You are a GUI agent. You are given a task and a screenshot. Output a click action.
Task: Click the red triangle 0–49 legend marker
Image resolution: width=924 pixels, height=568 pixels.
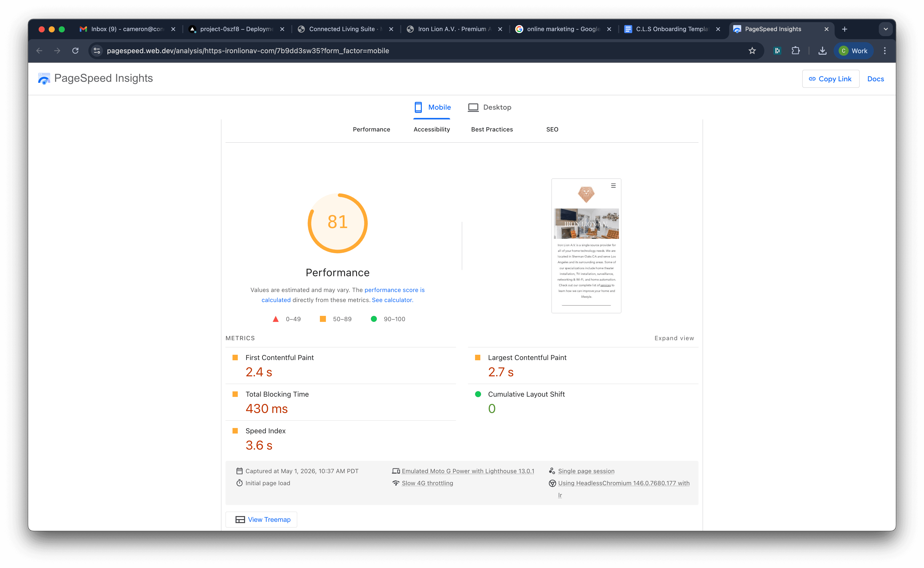point(275,319)
